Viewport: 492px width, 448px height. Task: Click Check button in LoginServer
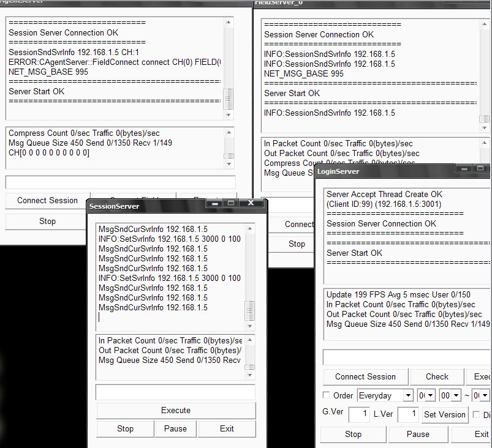[x=437, y=376]
